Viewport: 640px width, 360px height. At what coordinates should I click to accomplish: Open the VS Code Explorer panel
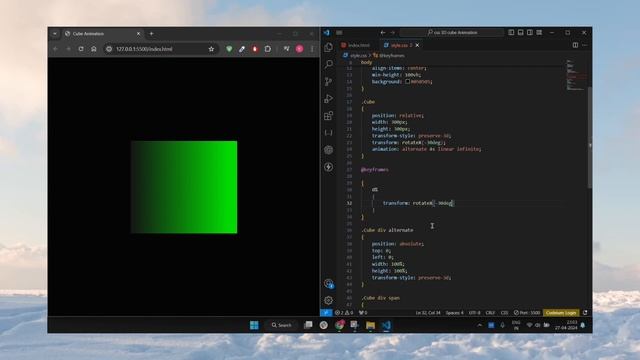[329, 47]
